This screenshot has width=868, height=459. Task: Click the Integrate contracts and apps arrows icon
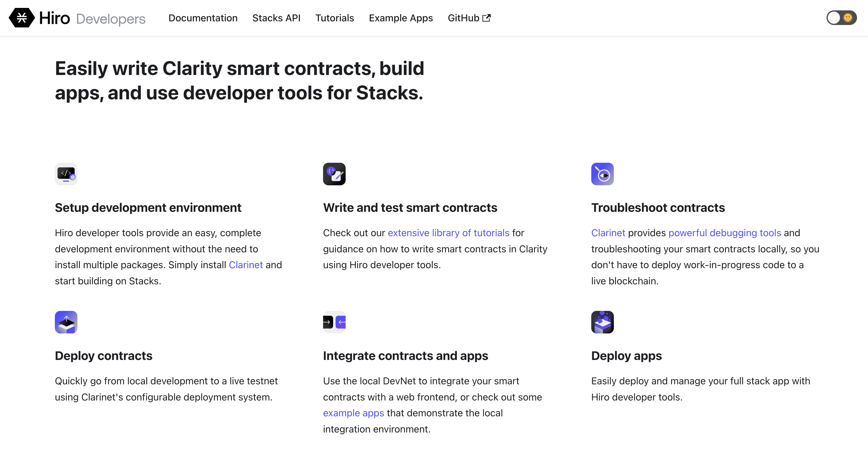tap(334, 322)
